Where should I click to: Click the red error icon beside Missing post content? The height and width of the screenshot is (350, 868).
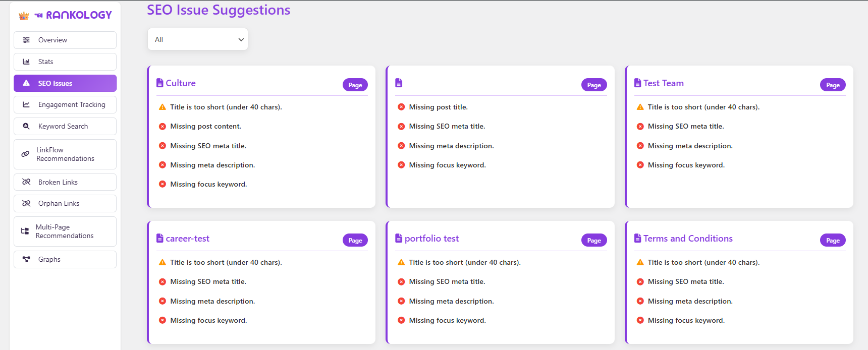[x=162, y=127]
